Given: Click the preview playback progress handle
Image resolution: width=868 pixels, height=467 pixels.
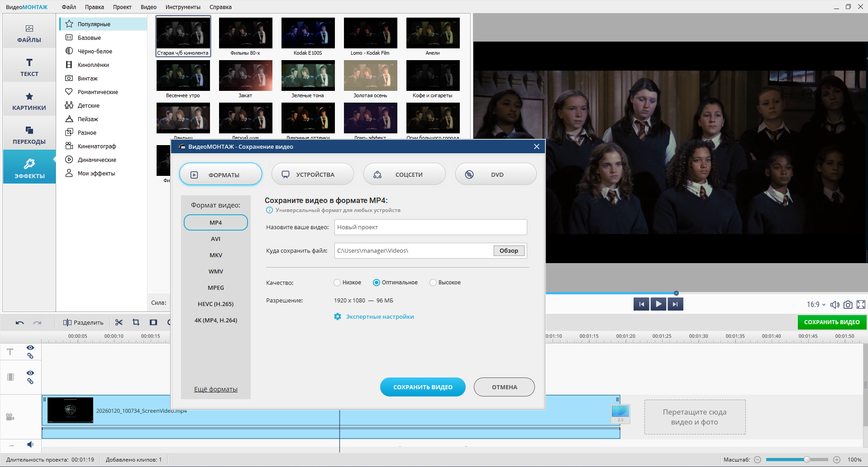Looking at the screenshot, I should point(676,293).
